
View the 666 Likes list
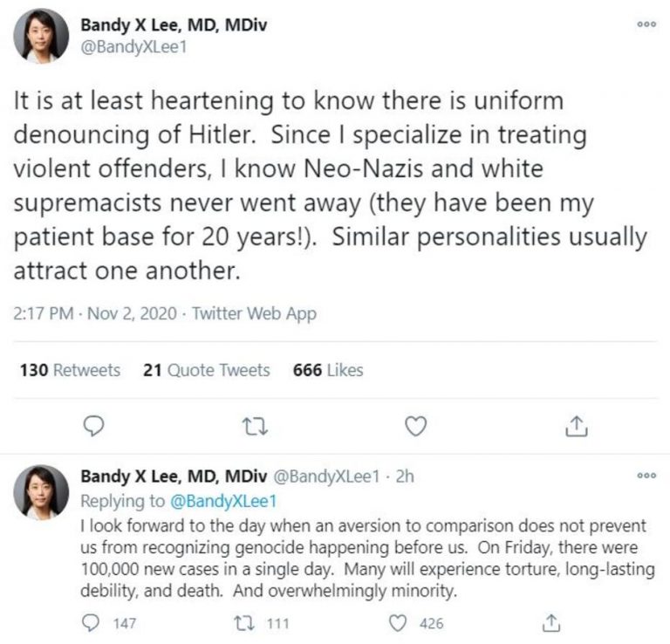tap(328, 370)
